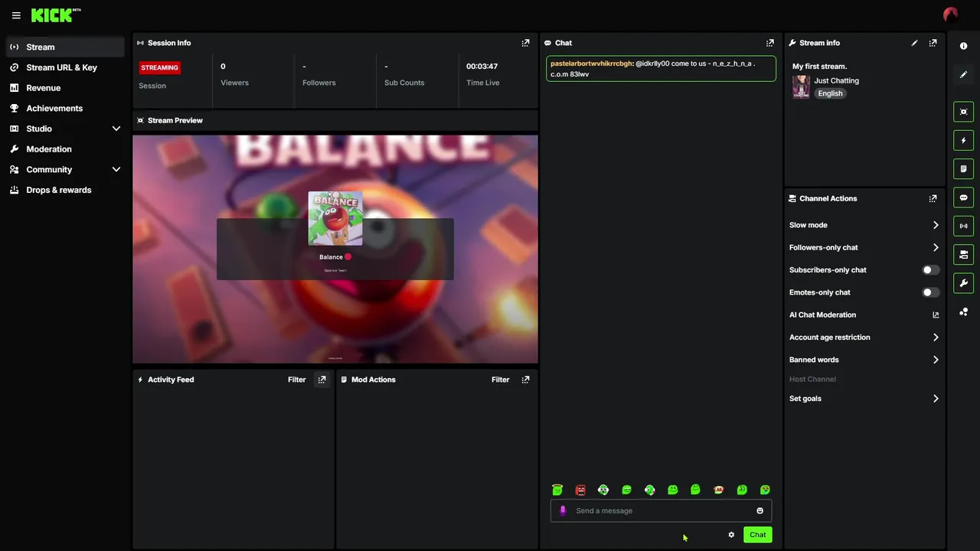This screenshot has height=551, width=980.
Task: Click the Balance game cover in stream preview
Action: tap(335, 218)
